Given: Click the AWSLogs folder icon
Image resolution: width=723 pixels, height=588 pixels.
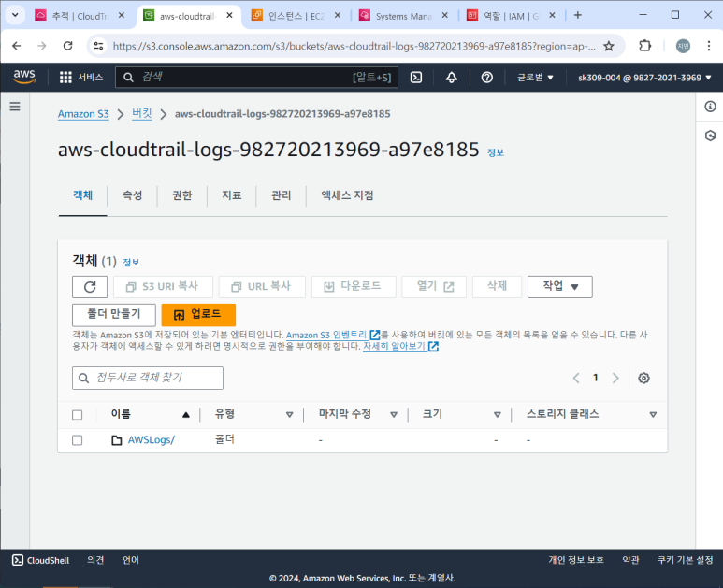Looking at the screenshot, I should pos(117,440).
